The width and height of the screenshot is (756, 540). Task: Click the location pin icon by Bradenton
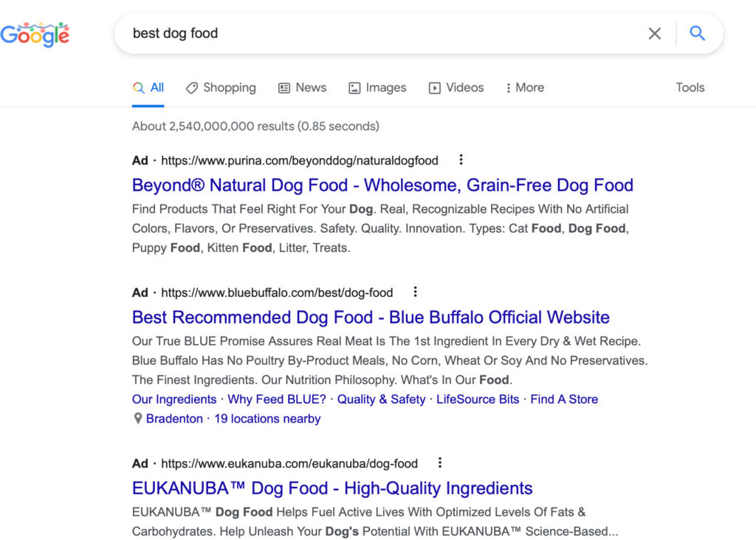(x=137, y=419)
